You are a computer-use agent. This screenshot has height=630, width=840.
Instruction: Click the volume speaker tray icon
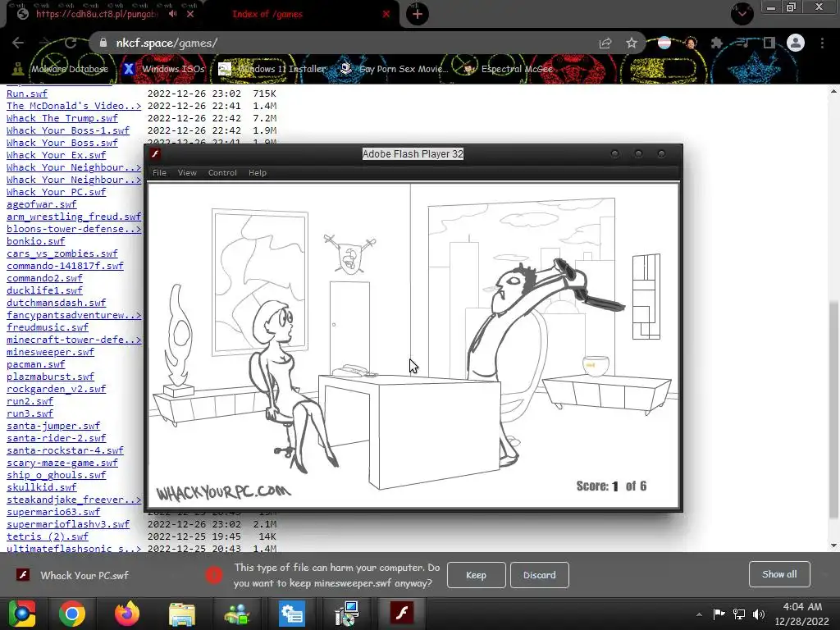(759, 614)
